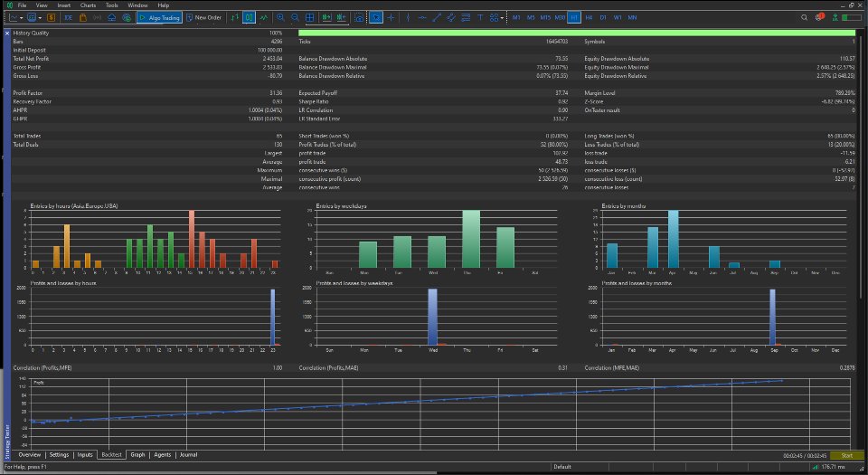The height and width of the screenshot is (475, 868).
Task: Open the Insert menu
Action: pos(64,5)
